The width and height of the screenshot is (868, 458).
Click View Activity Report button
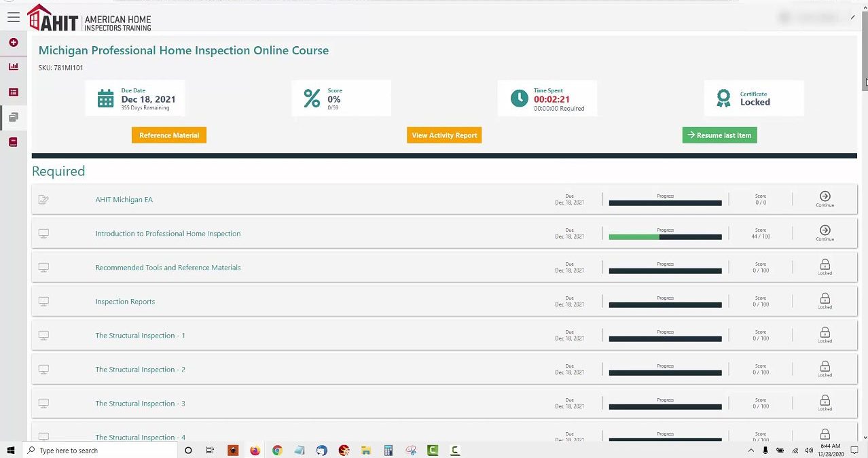(444, 135)
